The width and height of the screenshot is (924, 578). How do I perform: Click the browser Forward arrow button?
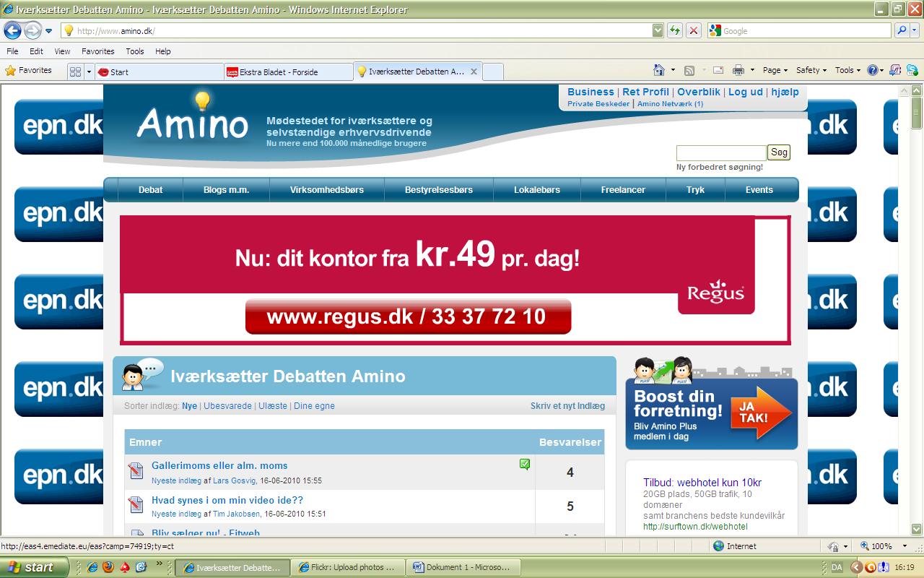tap(32, 30)
